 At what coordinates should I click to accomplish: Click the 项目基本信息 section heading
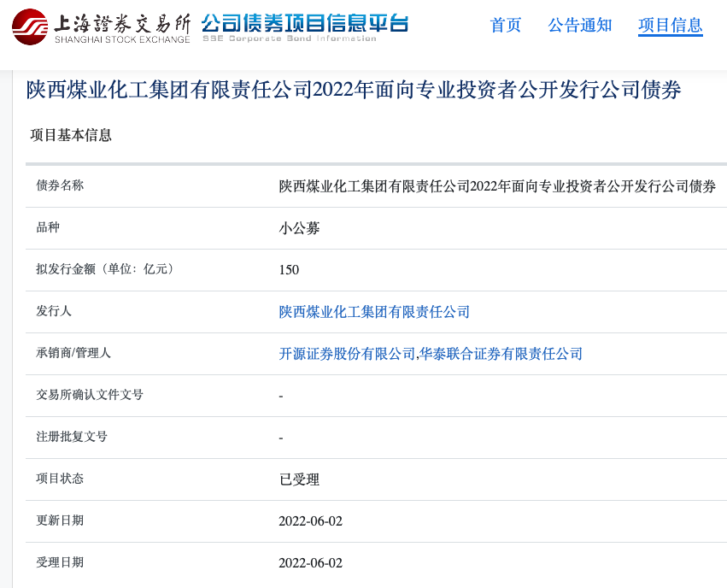click(71, 135)
